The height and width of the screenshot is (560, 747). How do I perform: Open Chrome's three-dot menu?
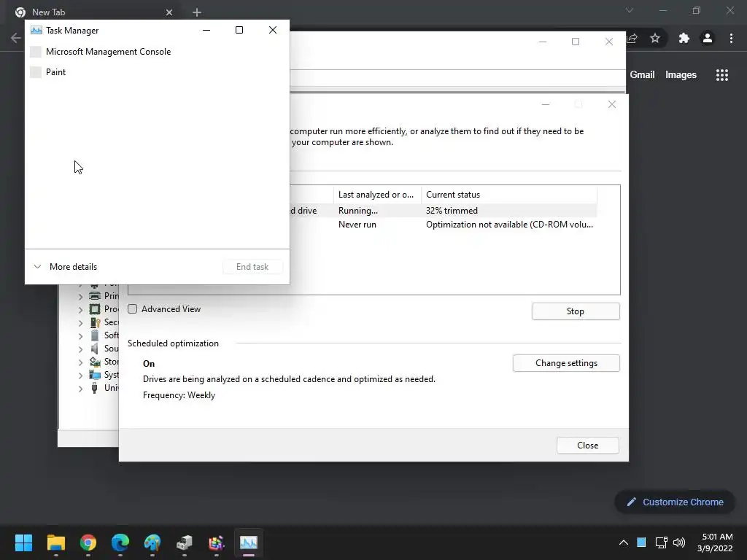731,38
